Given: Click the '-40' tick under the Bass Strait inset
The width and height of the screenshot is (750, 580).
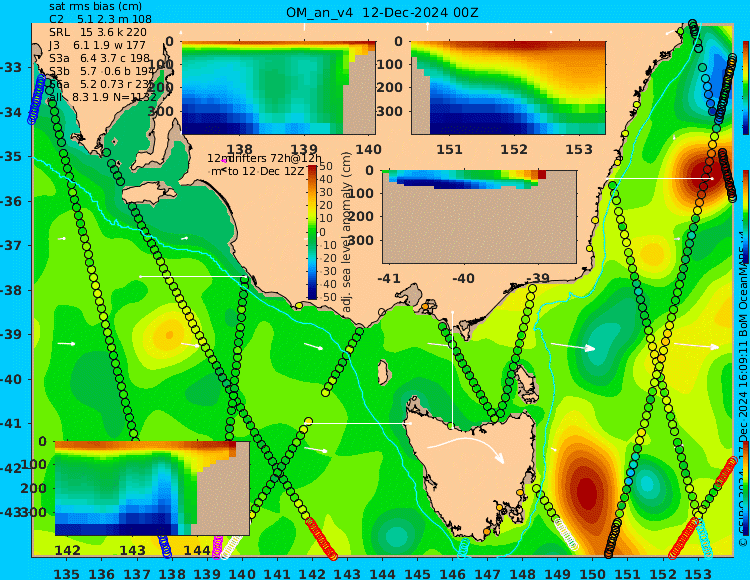Looking at the screenshot, I should [463, 278].
